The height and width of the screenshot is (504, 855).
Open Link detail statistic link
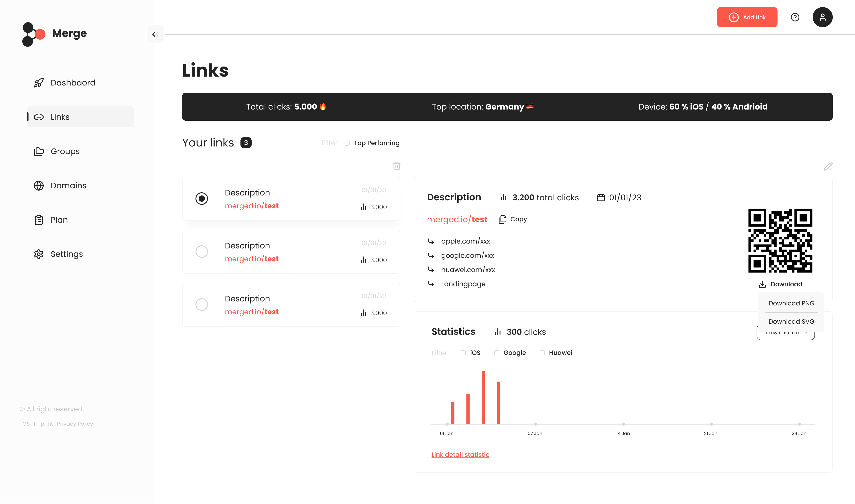[x=460, y=455]
